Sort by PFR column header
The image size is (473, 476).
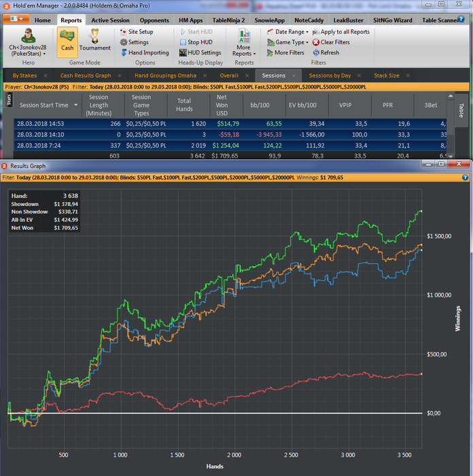click(x=388, y=105)
